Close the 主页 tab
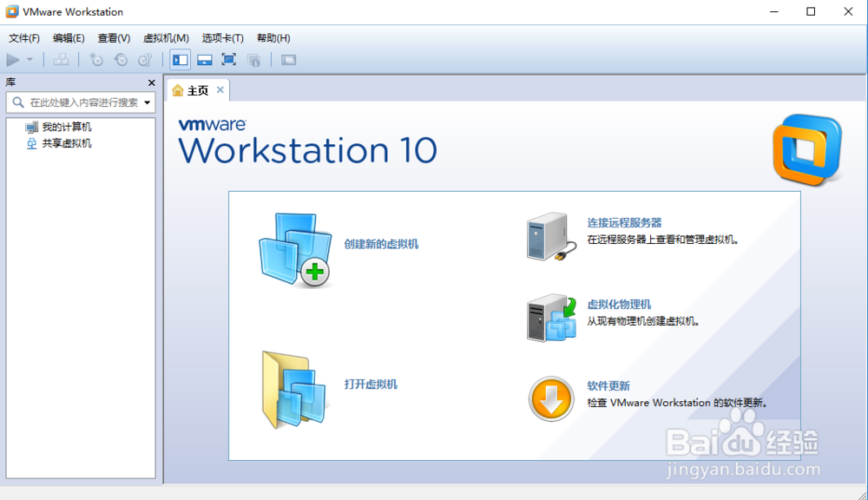 220,89
